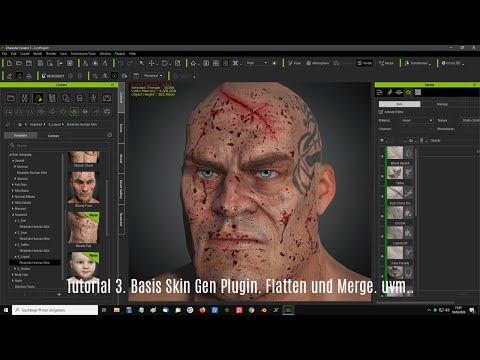The width and height of the screenshot is (480, 360).
Task: Open the Material Head dropdown
Action: point(417,120)
